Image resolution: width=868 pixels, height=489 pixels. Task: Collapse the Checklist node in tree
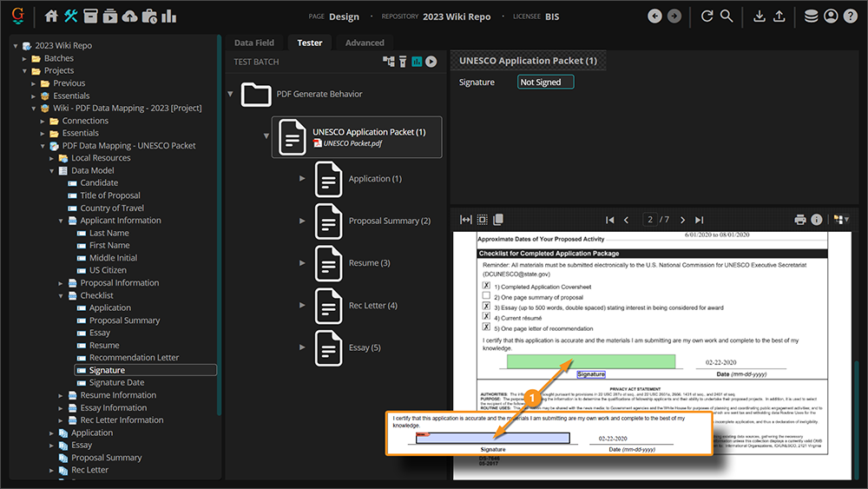[x=61, y=295]
